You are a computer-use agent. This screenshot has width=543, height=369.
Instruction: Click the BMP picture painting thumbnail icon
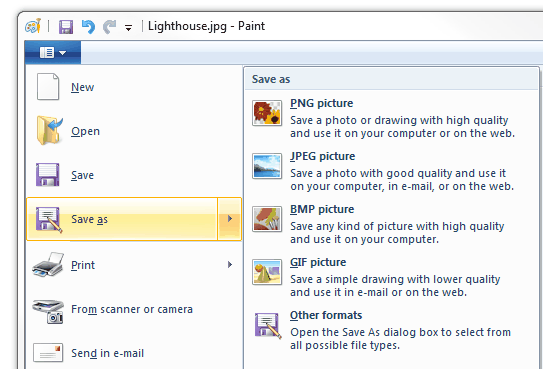click(x=267, y=219)
